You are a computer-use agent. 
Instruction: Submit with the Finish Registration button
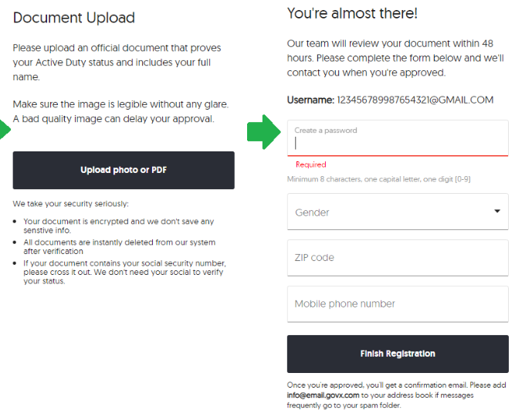coord(398,354)
